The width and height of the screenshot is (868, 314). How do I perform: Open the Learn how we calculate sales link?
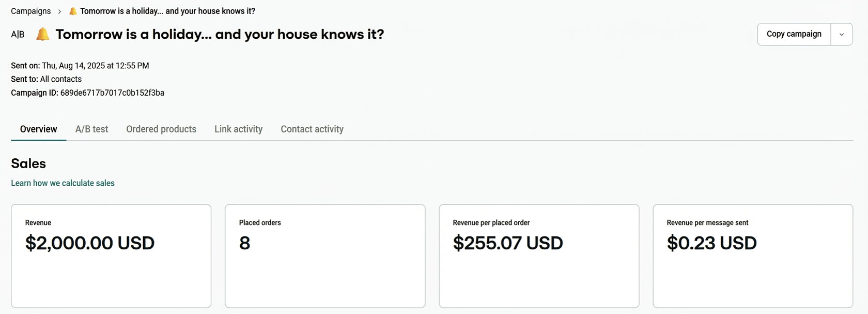pos(63,183)
